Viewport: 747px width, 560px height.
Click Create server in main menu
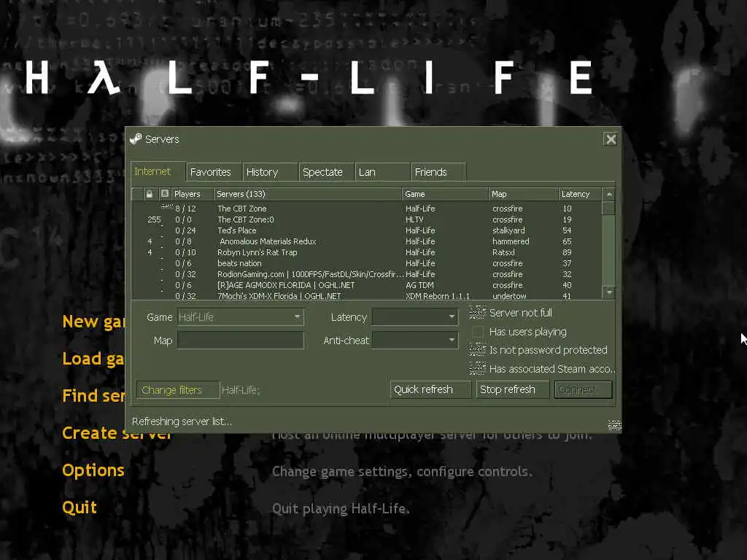[x=117, y=433]
